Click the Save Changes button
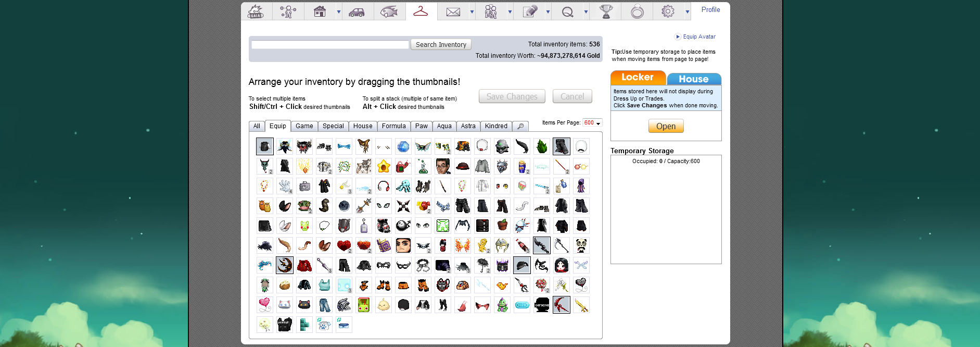Screen dimensions: 980x347 coord(512,96)
